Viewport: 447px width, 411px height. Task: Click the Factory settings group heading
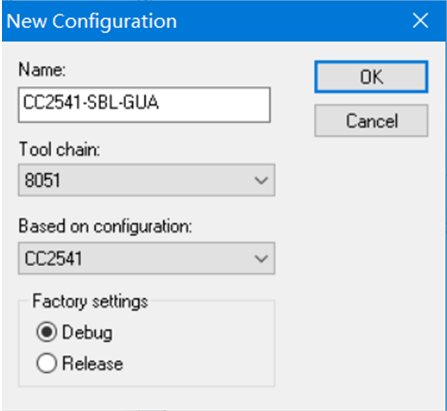tap(90, 302)
